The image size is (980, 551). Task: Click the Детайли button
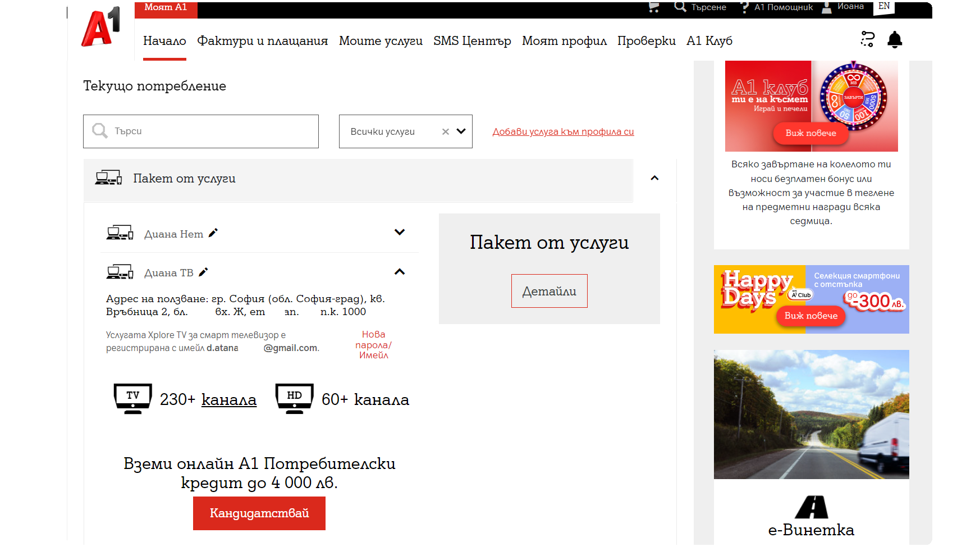[x=549, y=291]
